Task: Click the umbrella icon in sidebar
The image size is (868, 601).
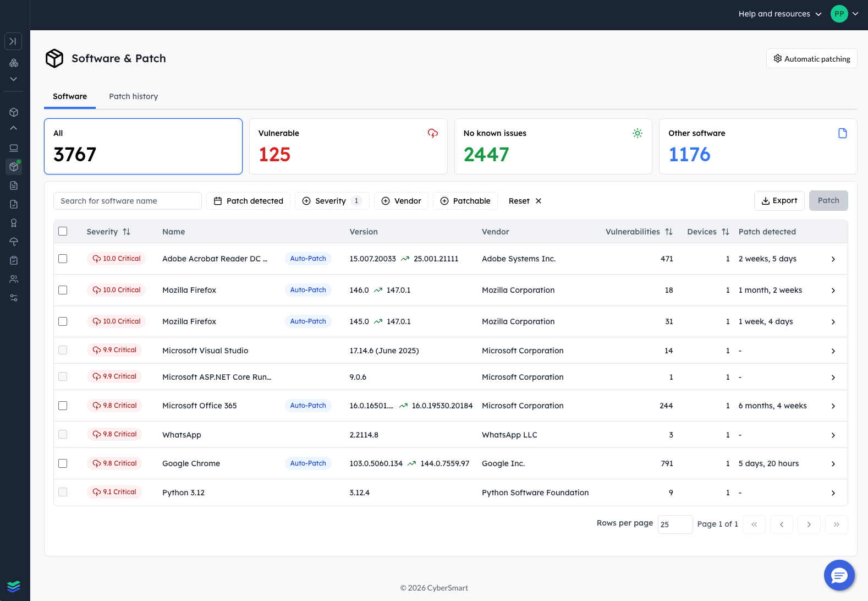Action: click(14, 242)
